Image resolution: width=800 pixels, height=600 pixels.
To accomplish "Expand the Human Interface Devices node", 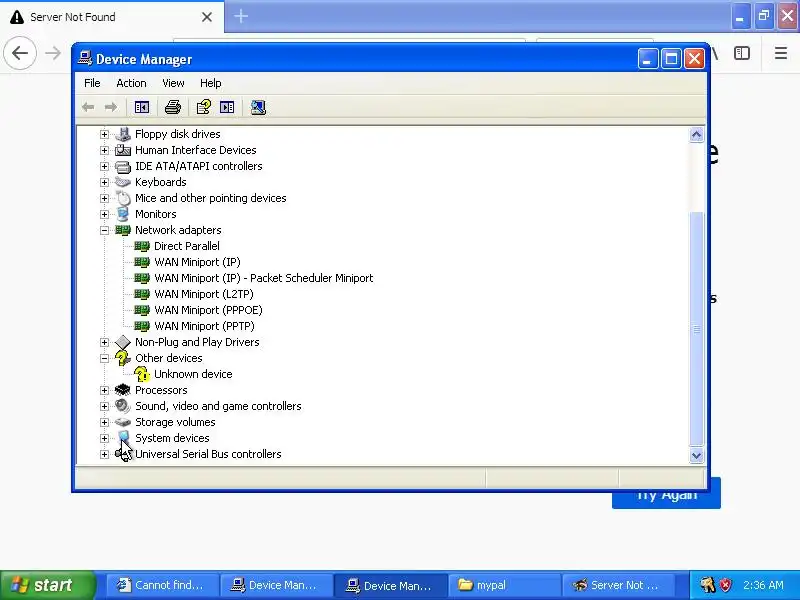I will [x=104, y=150].
